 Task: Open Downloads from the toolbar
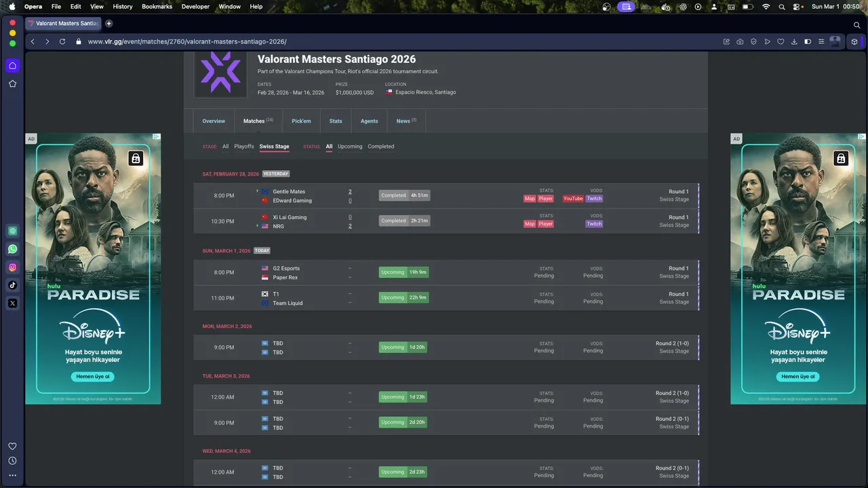(794, 41)
